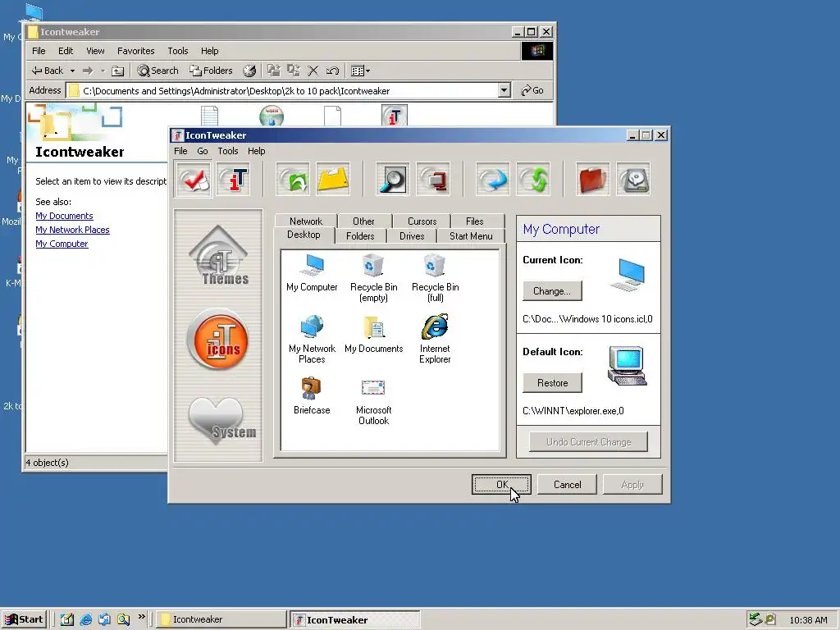
Task: Click the Back button in Explorer window
Action: (x=47, y=71)
